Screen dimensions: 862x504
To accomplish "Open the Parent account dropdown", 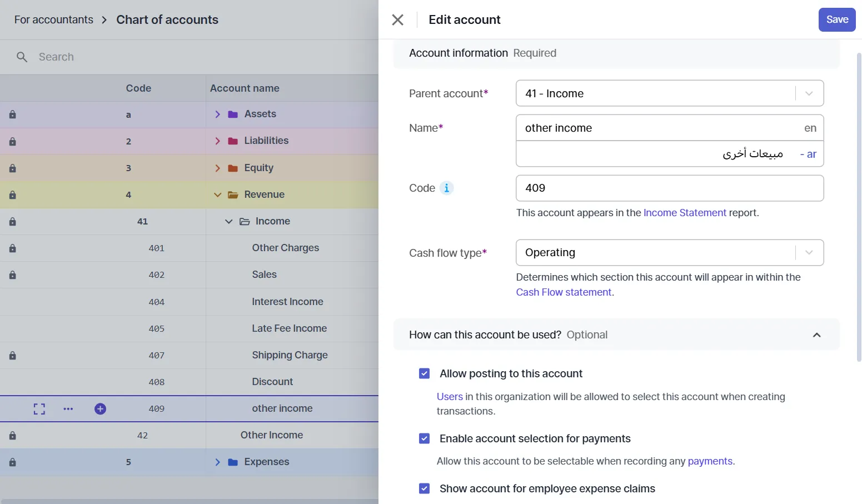I will (x=809, y=93).
